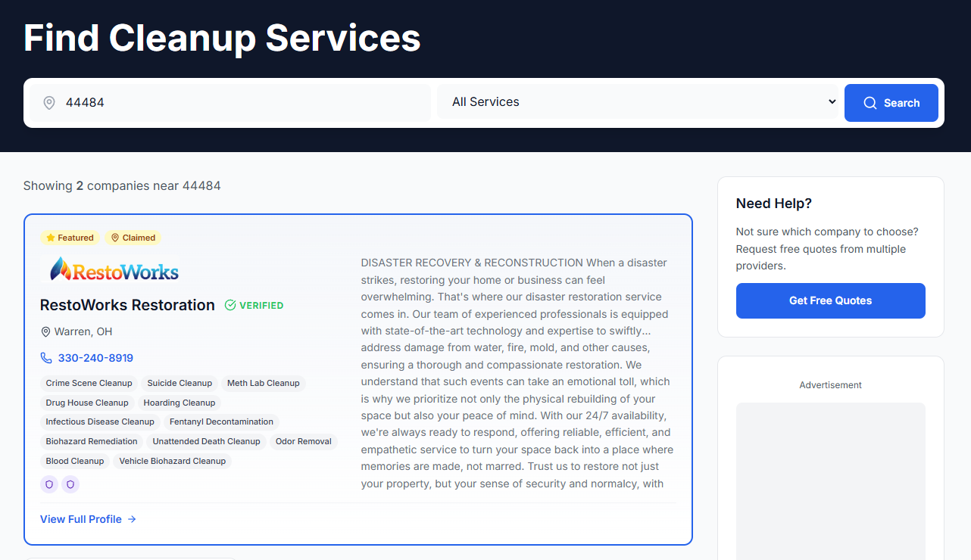Click the magnifying glass icon in the Search button
Screen dimensions: 971x560
872,102
